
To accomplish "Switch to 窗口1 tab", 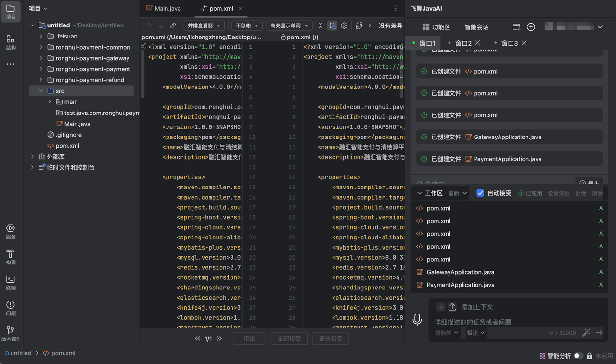I will coord(423,43).
